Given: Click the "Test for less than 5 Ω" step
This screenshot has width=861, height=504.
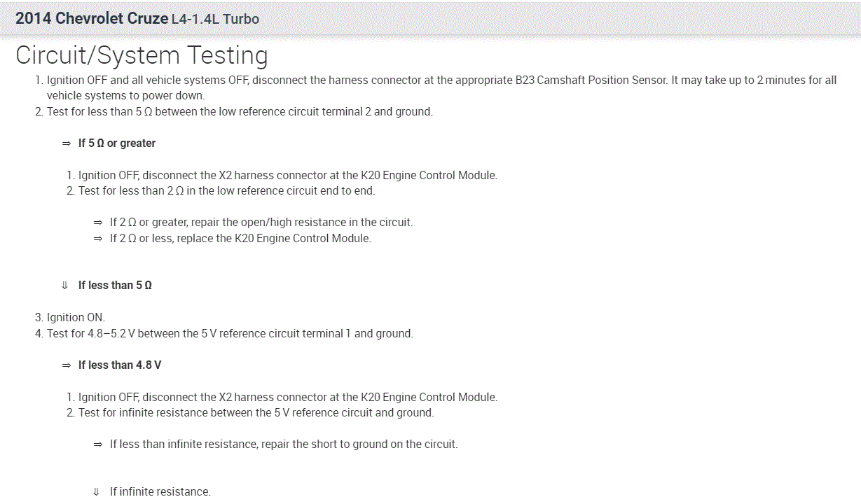Looking at the screenshot, I should click(x=240, y=112).
